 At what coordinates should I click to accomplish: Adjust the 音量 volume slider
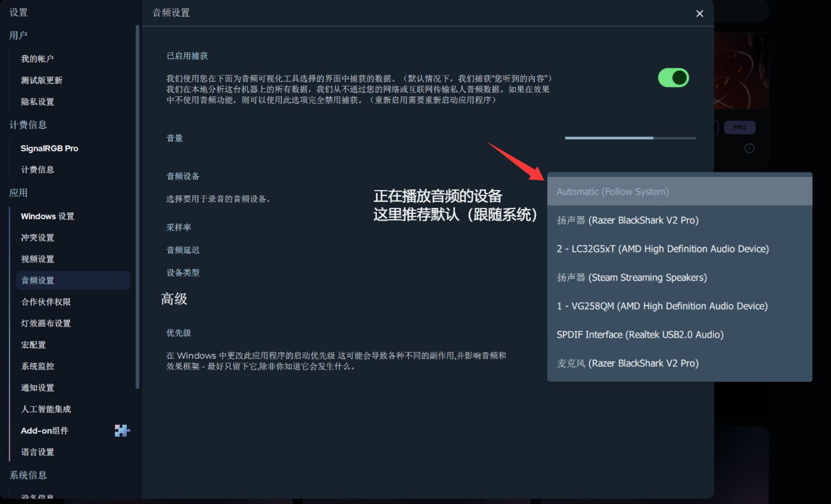[630, 138]
